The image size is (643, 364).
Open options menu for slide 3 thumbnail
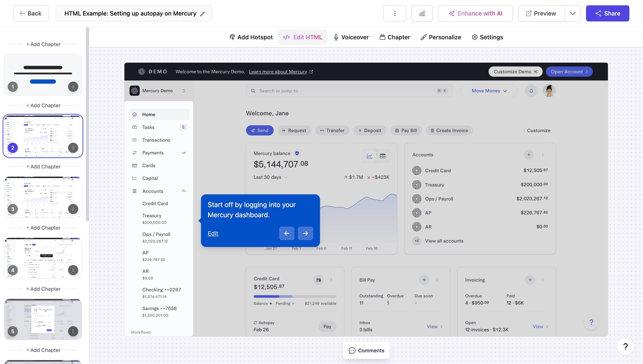point(73,209)
